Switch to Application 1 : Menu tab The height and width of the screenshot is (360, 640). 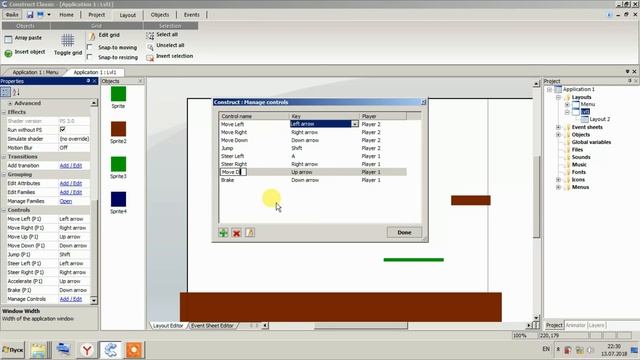click(x=35, y=72)
